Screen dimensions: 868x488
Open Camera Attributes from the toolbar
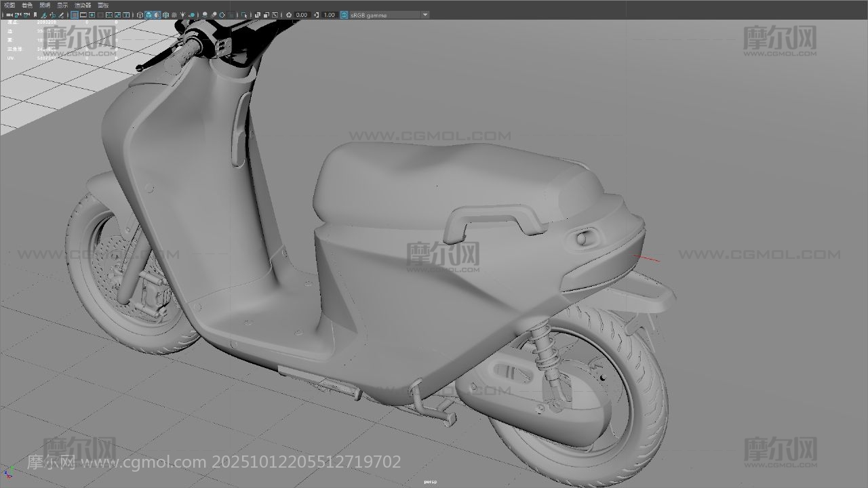click(26, 14)
